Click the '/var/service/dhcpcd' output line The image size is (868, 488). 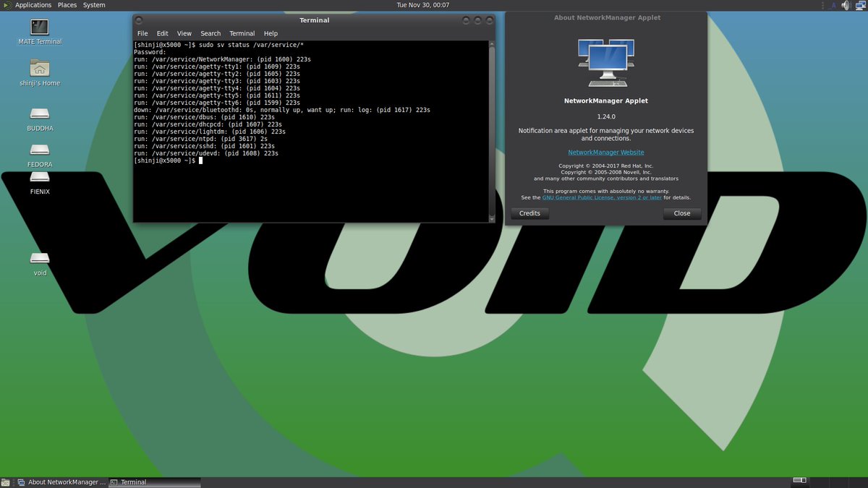click(208, 124)
